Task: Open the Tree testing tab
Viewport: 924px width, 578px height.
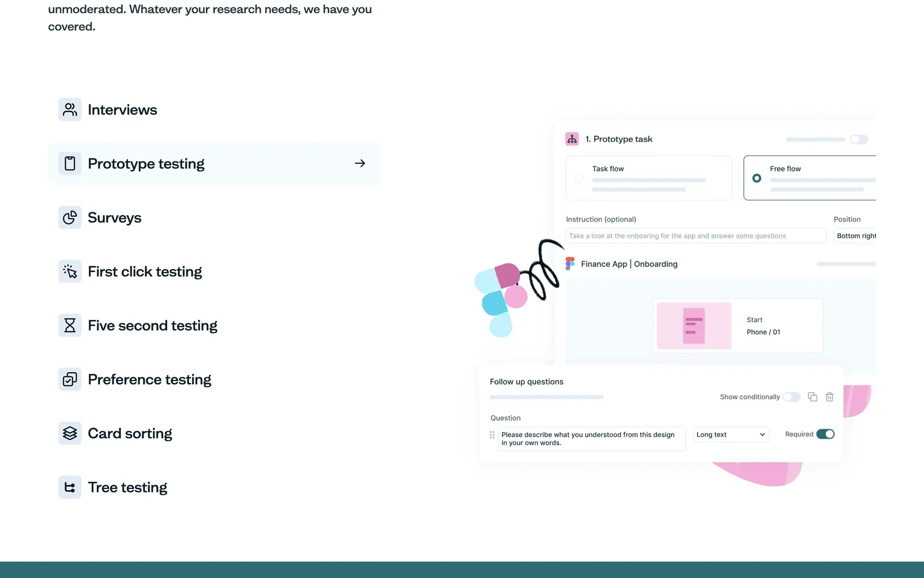Action: 127,487
